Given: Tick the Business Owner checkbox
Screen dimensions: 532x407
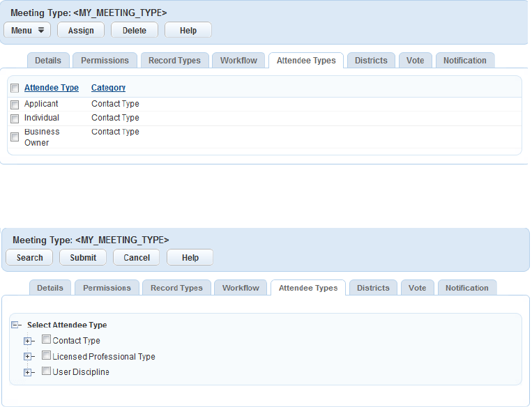Looking at the screenshot, I should pyautogui.click(x=15, y=137).
